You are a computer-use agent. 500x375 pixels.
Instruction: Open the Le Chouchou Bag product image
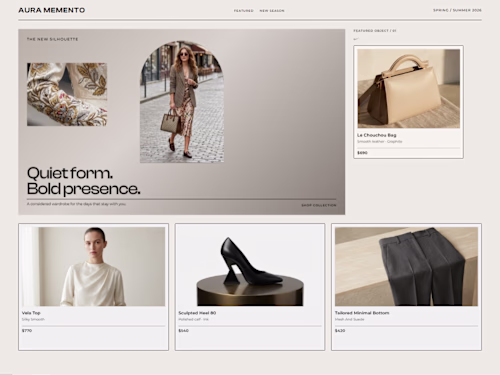409,89
